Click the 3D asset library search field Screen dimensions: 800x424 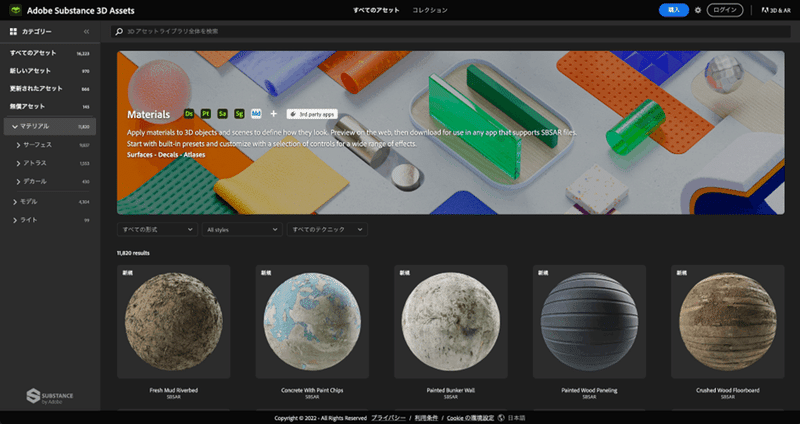coord(451,32)
